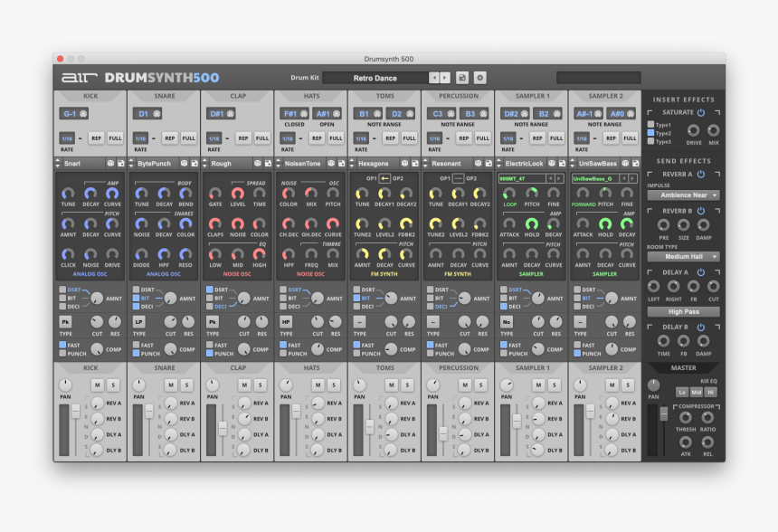This screenshot has height=532, width=778.
Task: Click MIDI learn icon next to Snare D1
Action: [x=157, y=114]
